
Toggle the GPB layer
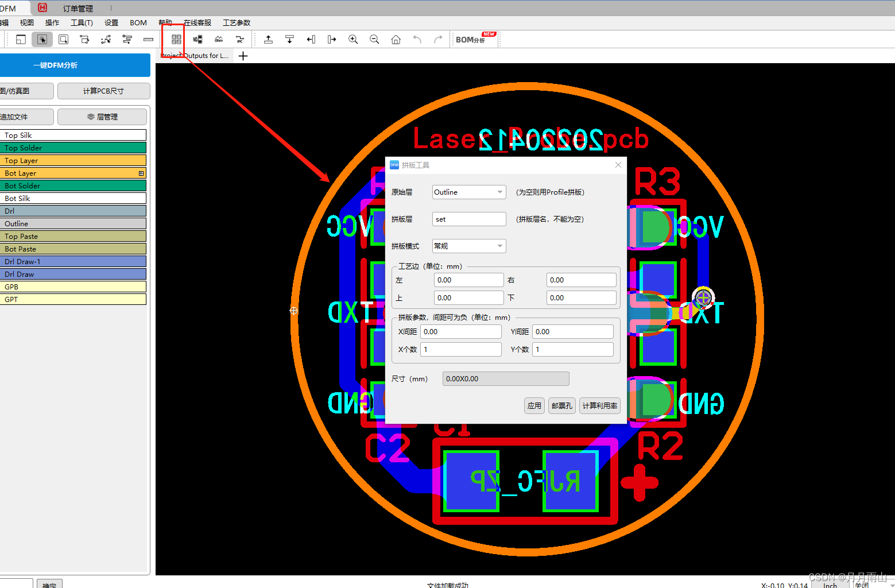(73, 287)
